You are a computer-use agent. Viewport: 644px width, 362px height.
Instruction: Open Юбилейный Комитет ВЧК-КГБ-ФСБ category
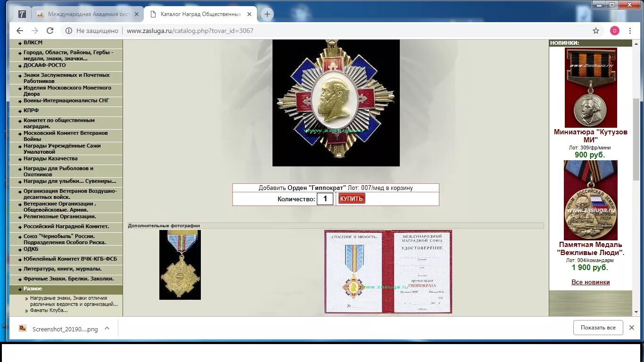[70, 259]
